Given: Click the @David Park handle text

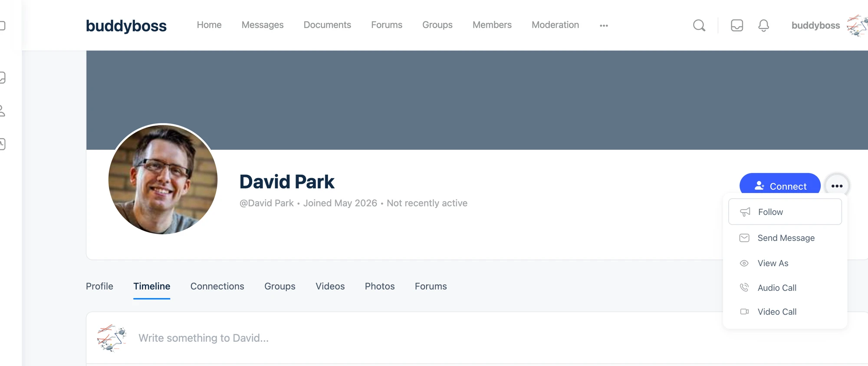Looking at the screenshot, I should point(266,203).
